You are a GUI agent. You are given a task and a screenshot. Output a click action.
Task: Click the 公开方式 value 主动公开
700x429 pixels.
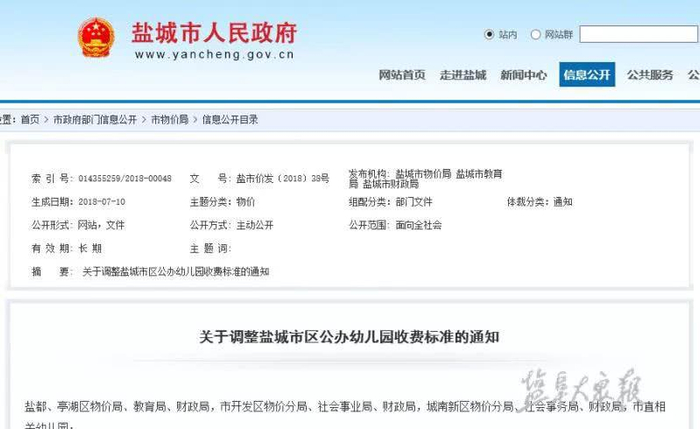[x=255, y=225]
